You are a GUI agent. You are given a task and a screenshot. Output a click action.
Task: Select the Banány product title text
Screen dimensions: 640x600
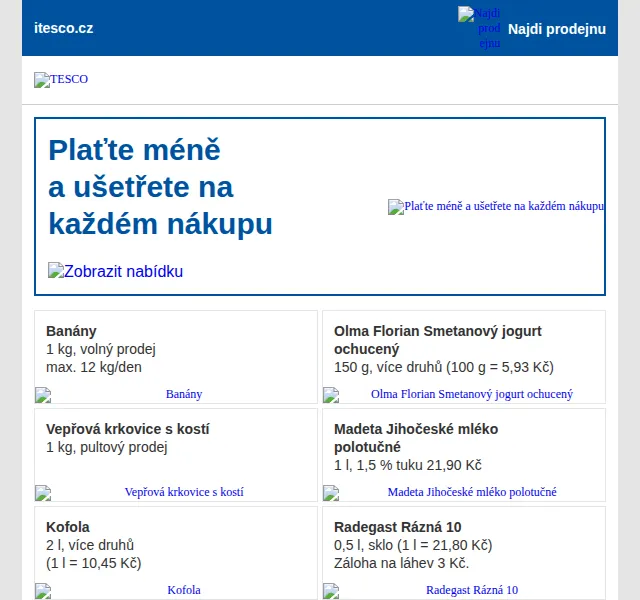point(71,331)
